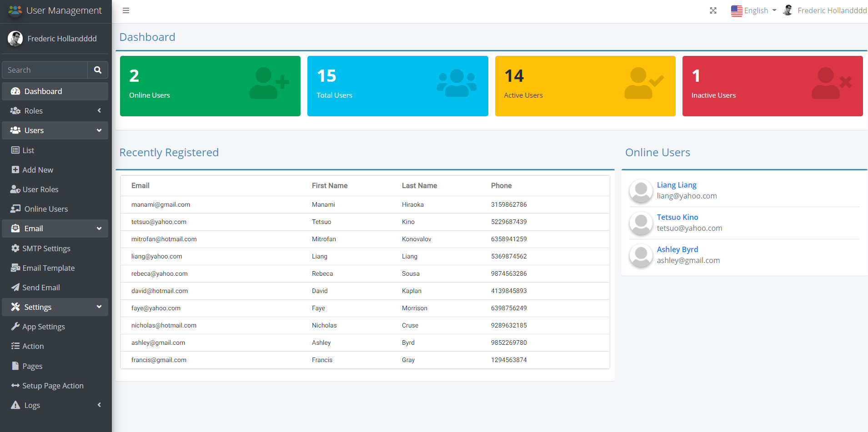Click the fullscreen expand icon in header
Viewport: 868px width, 432px height.
pos(713,10)
